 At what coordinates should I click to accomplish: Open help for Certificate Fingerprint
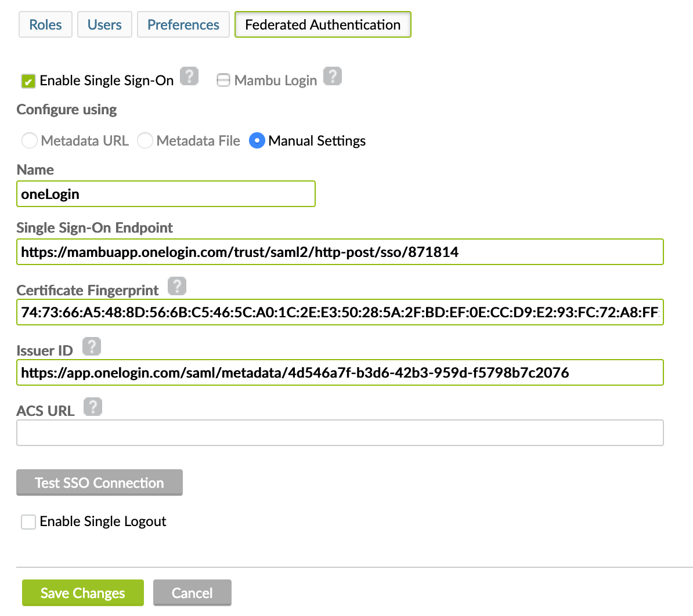[x=176, y=286]
